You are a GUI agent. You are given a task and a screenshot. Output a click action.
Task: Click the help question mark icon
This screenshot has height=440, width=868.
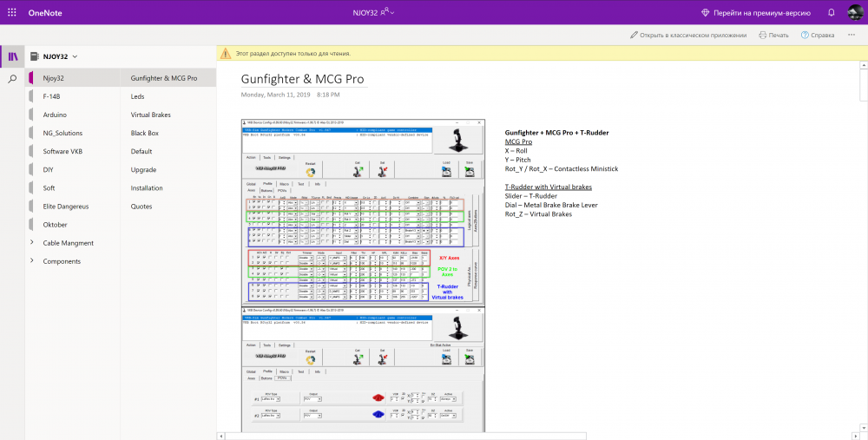coord(805,35)
